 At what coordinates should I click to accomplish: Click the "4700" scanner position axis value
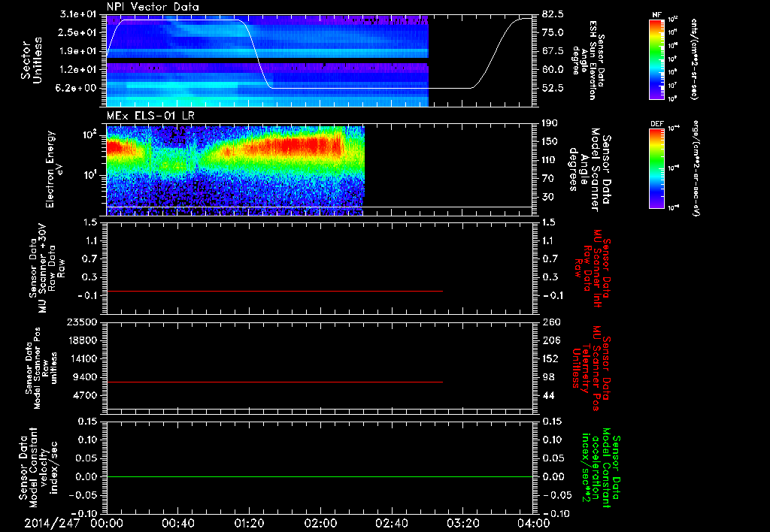(x=84, y=395)
